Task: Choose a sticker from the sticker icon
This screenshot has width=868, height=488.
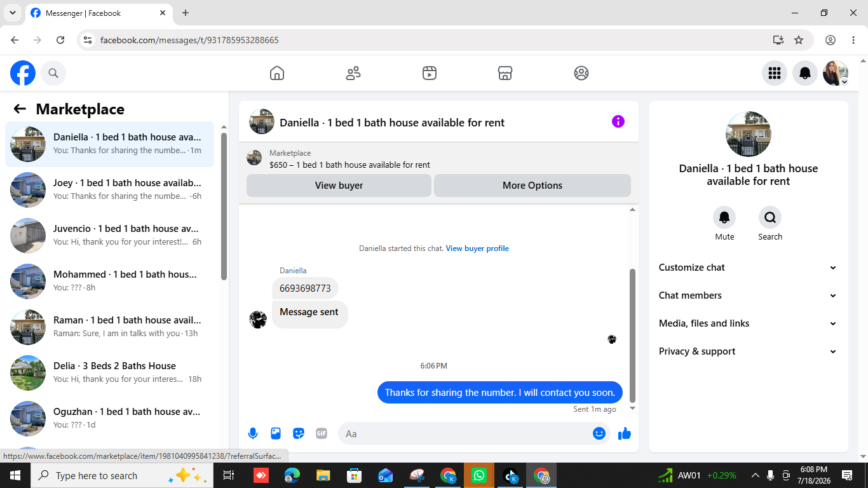Action: point(299,433)
